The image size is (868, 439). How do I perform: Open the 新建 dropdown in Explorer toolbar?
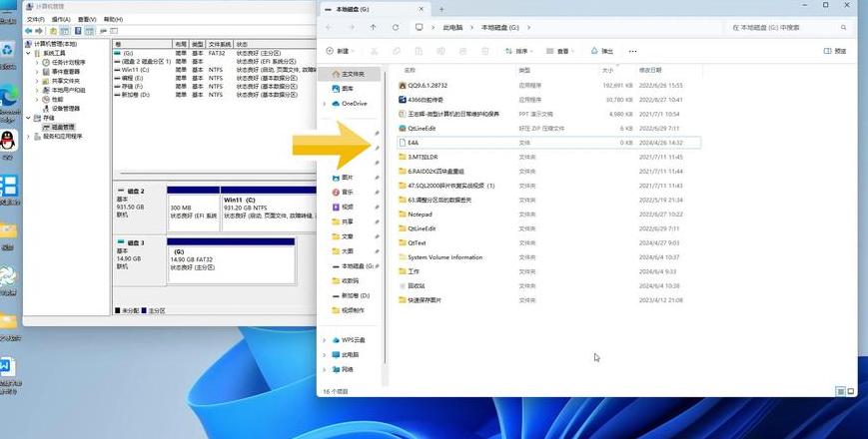pyautogui.click(x=340, y=51)
